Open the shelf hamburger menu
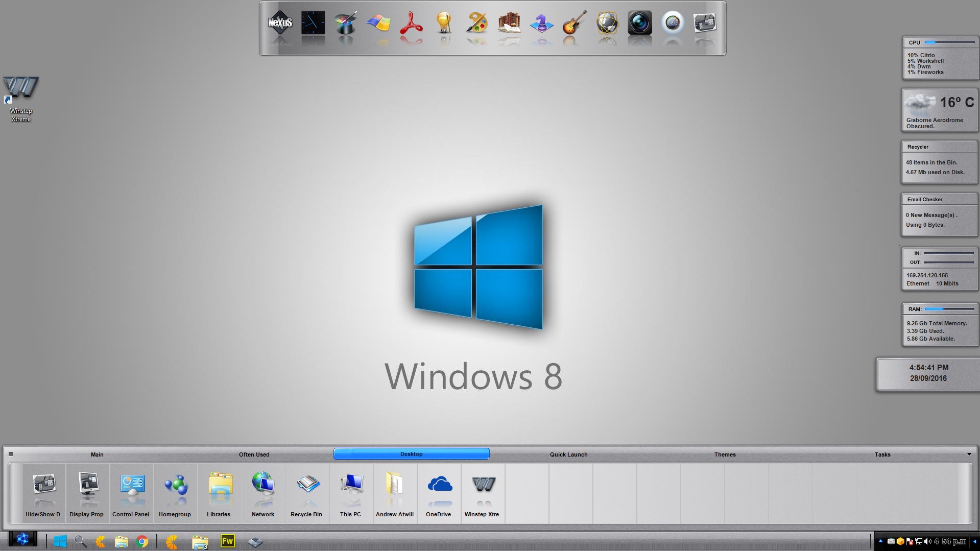The image size is (980, 551). click(11, 454)
